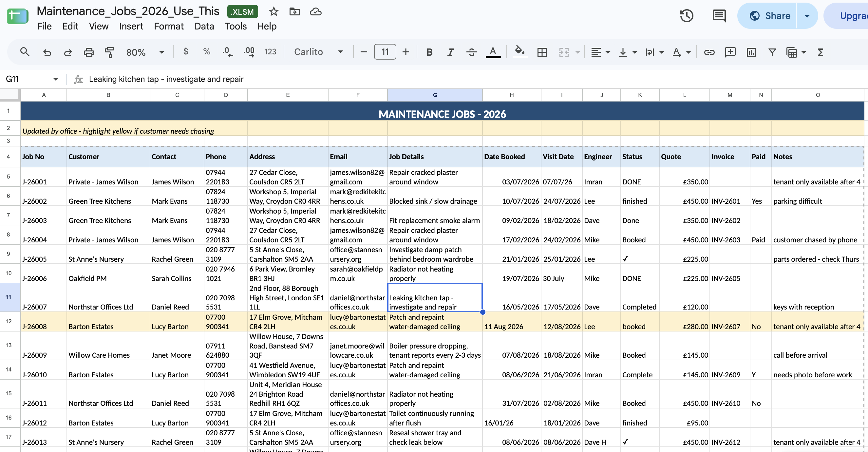This screenshot has height=452, width=868.
Task: Insert a comment
Action: (730, 52)
